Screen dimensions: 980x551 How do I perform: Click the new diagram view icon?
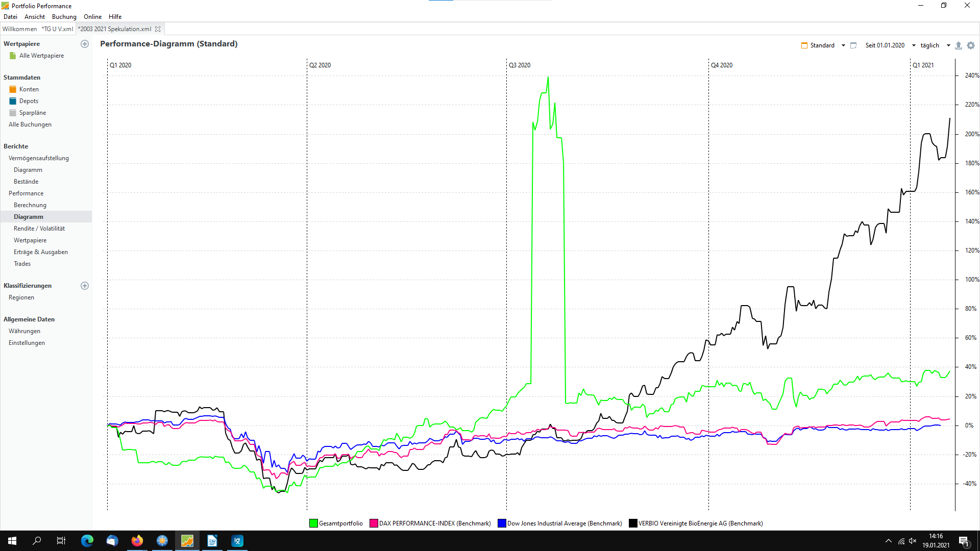point(853,45)
